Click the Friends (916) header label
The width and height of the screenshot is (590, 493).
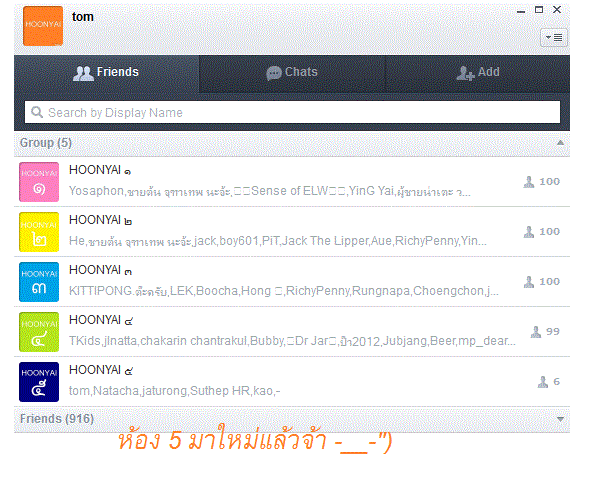[57, 419]
